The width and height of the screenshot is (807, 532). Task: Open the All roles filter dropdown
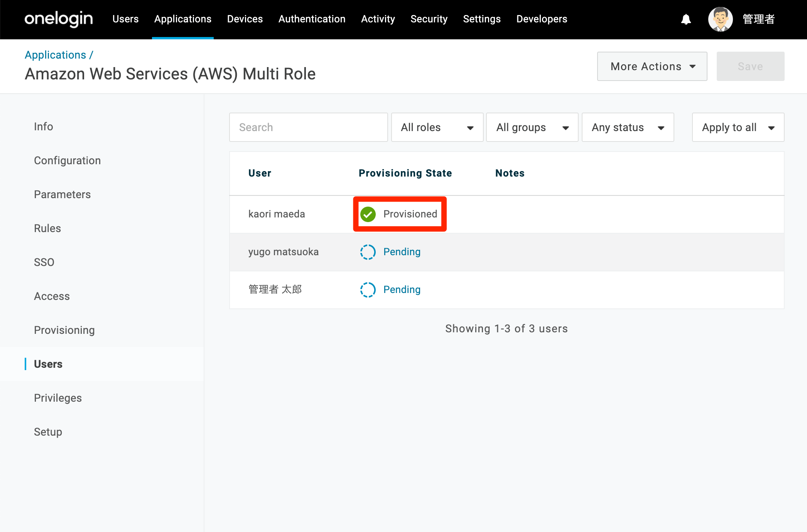437,127
